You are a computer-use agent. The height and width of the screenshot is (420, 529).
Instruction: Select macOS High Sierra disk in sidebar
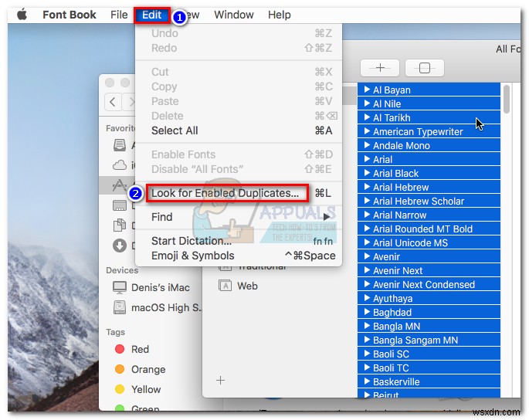pyautogui.click(x=157, y=307)
